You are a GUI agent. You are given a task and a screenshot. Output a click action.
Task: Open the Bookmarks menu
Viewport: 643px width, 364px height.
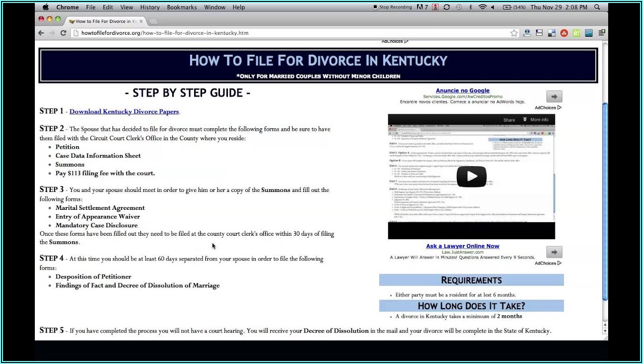[182, 7]
